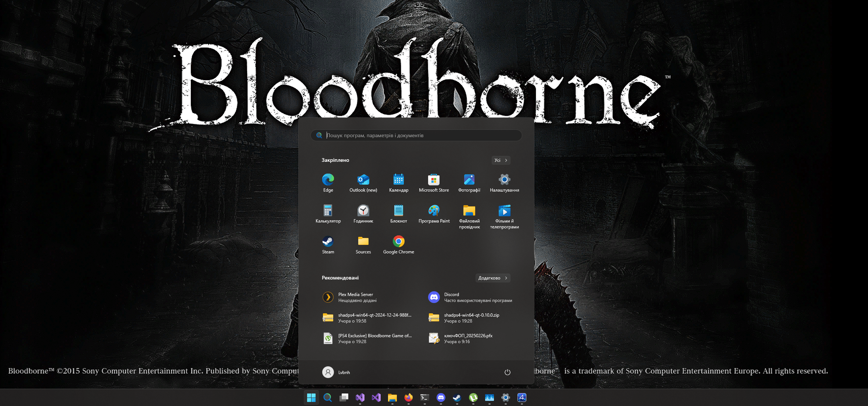This screenshot has width=868, height=406.
Task: Open the Terminal taskbar icon
Action: 425,398
